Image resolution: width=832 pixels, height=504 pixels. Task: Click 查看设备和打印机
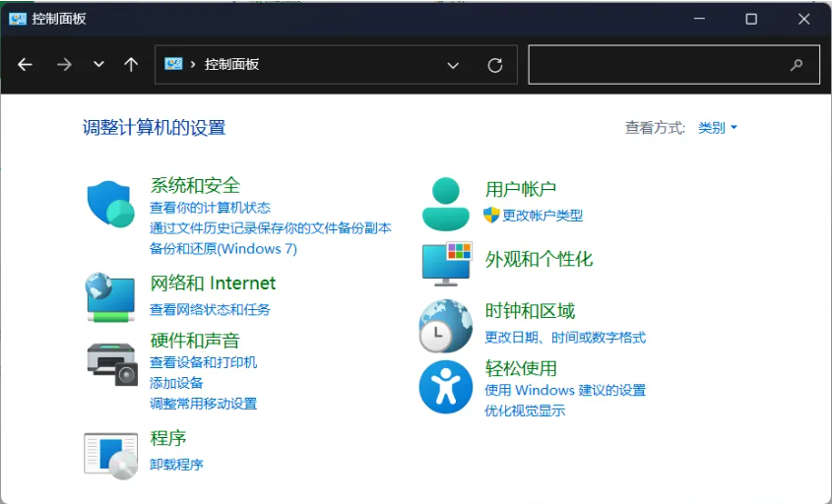pyautogui.click(x=203, y=362)
